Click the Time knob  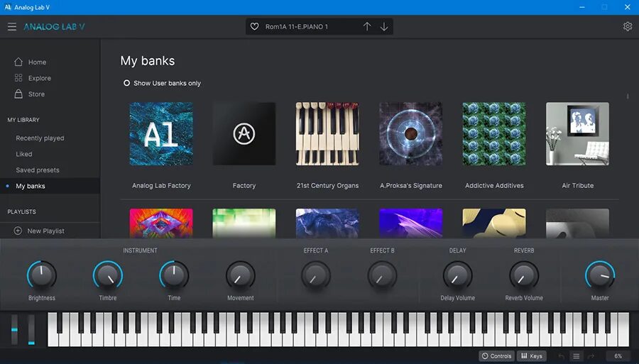click(x=174, y=275)
